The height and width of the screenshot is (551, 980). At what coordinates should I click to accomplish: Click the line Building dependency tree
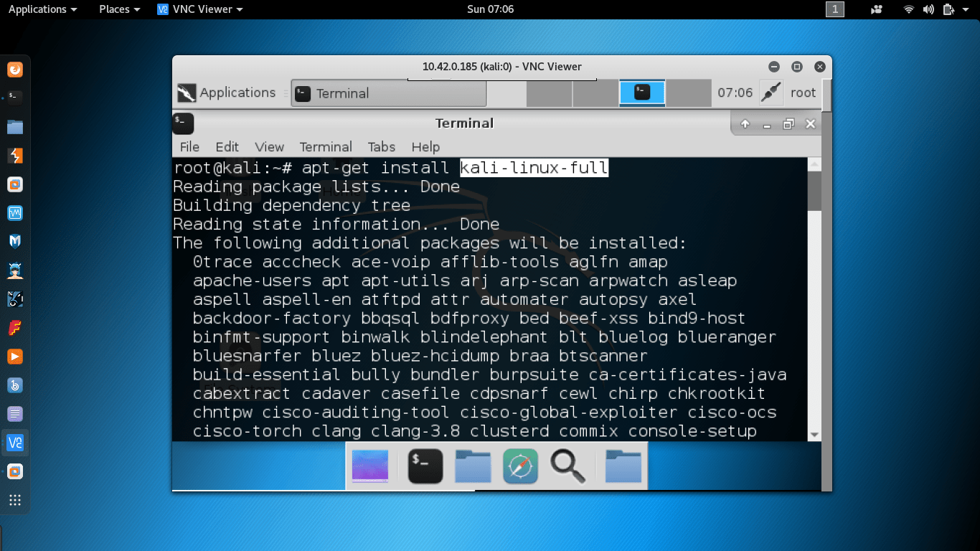pyautogui.click(x=292, y=205)
